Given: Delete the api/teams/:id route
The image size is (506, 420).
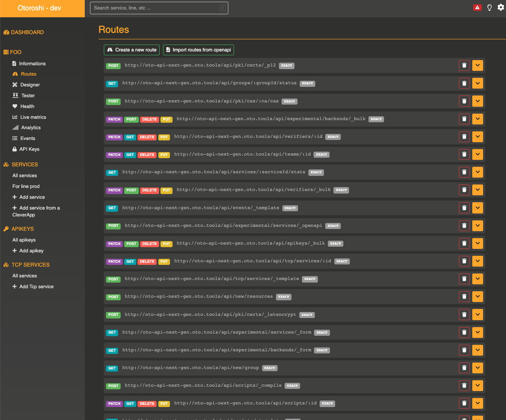Looking at the screenshot, I should click(464, 154).
